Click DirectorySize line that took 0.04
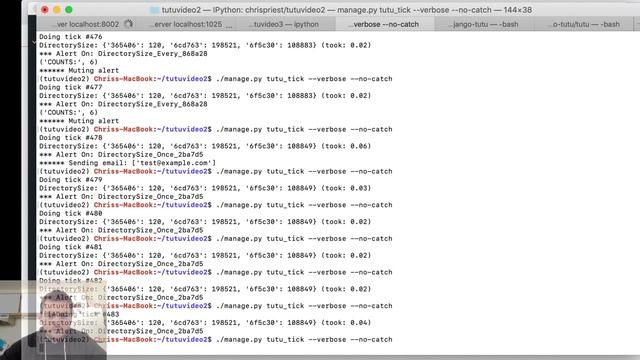 pyautogui.click(x=205, y=322)
